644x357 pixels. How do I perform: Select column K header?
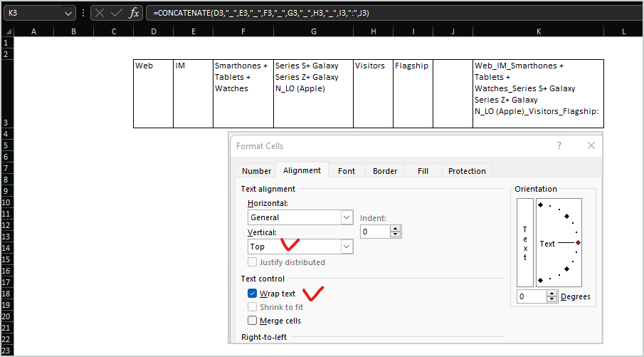pos(539,31)
